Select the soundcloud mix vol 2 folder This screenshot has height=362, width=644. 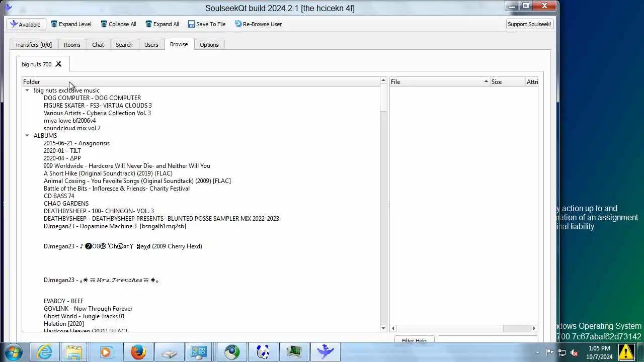(72, 128)
